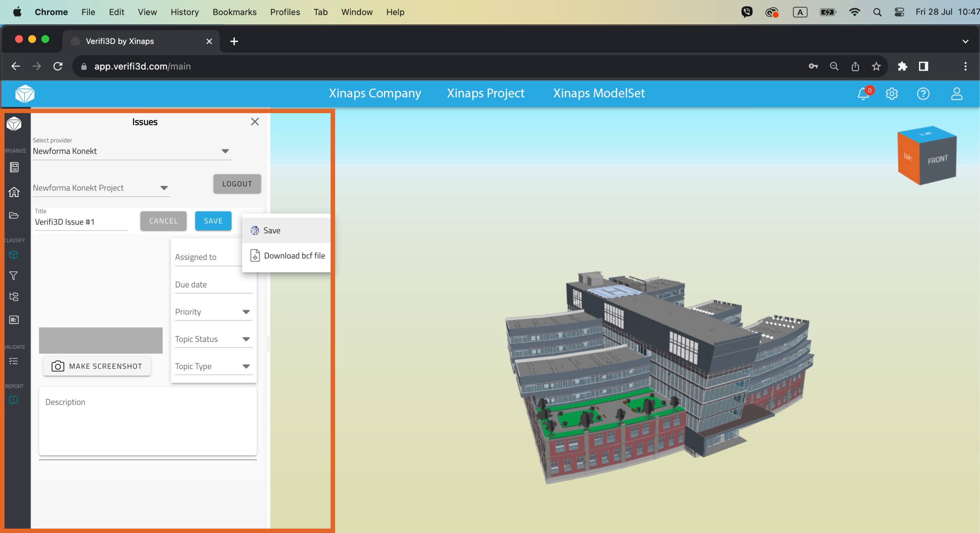Open Chrome three-dot menu

(965, 66)
